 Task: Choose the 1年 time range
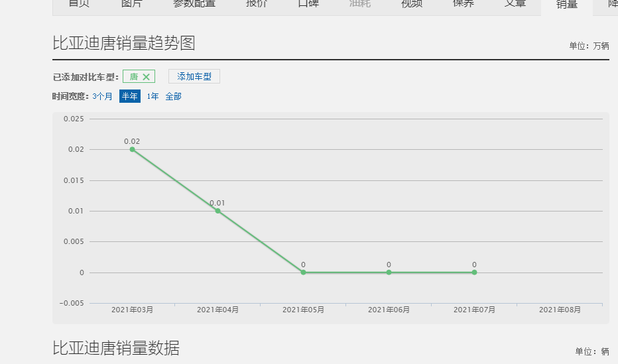coord(153,97)
